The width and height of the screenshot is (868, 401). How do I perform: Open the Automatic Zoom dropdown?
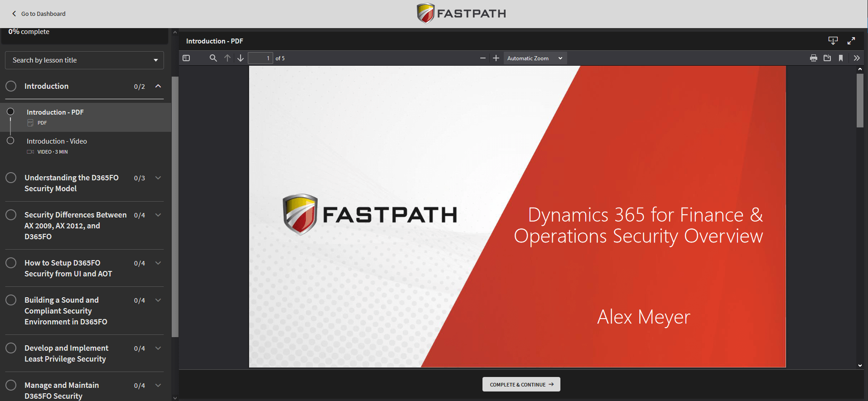(x=535, y=58)
